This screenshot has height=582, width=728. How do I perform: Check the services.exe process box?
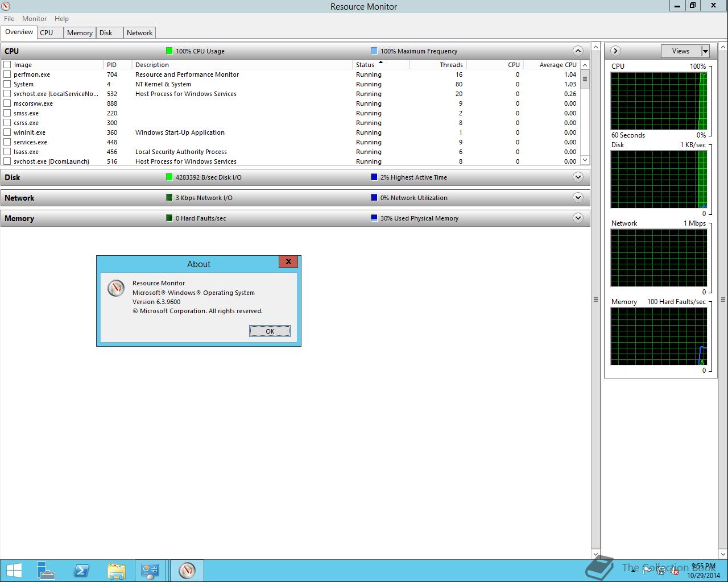7,142
